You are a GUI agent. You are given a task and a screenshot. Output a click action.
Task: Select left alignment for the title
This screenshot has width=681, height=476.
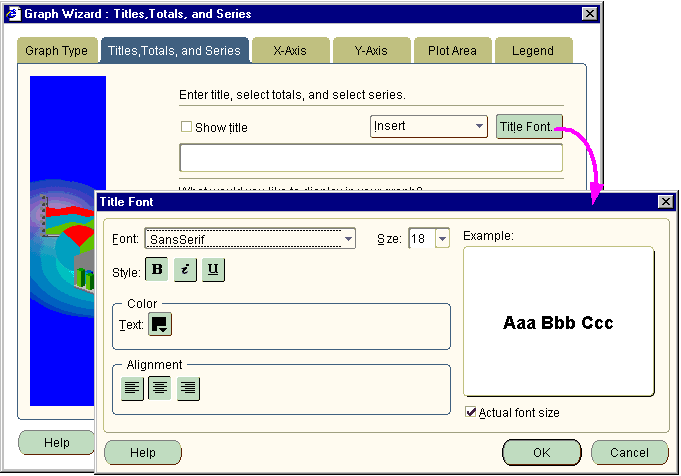(x=132, y=388)
